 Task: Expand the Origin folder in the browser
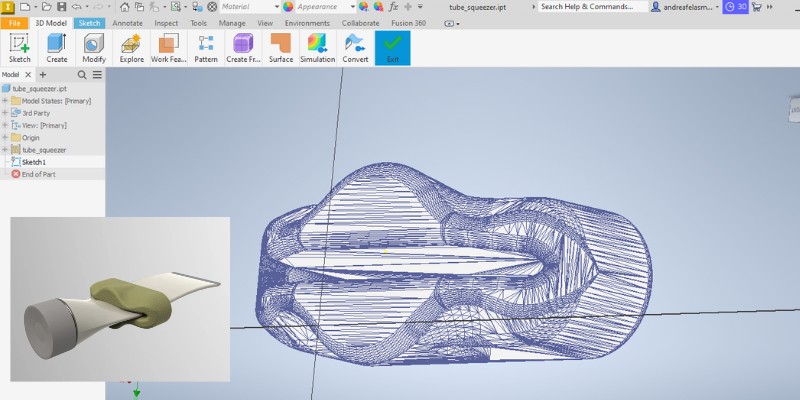(5, 137)
